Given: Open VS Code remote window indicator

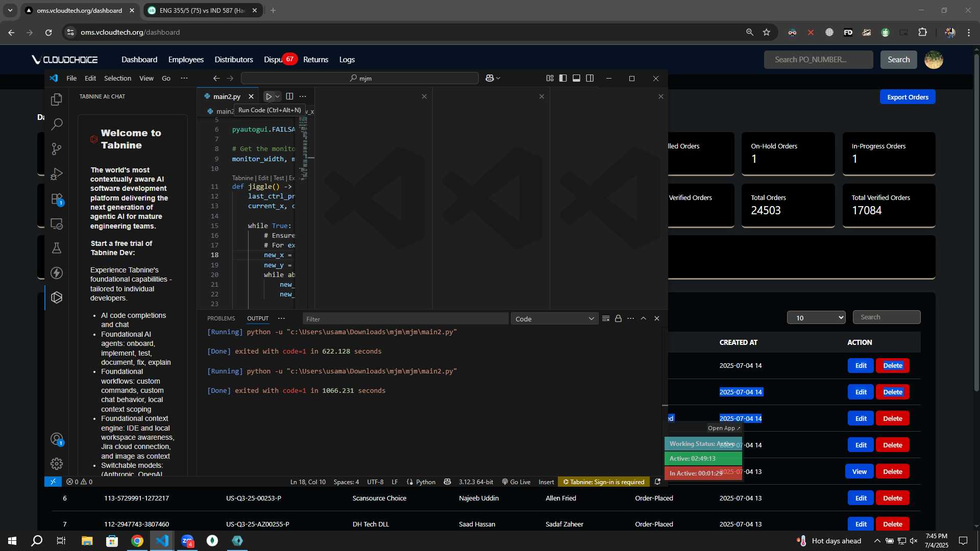Looking at the screenshot, I should [x=53, y=482].
